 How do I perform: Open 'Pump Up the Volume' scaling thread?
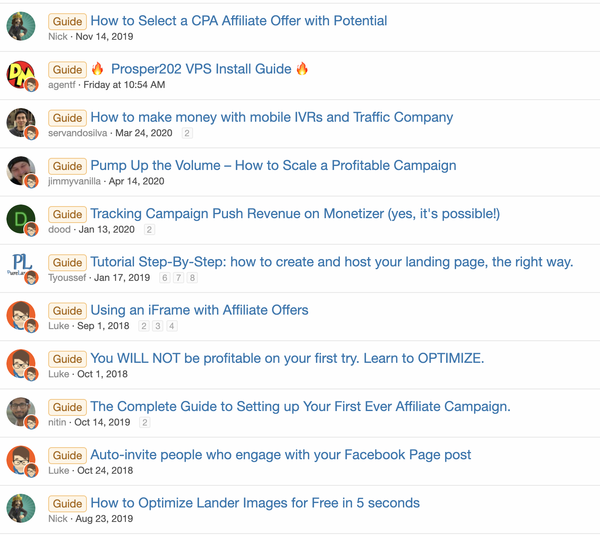click(273, 165)
